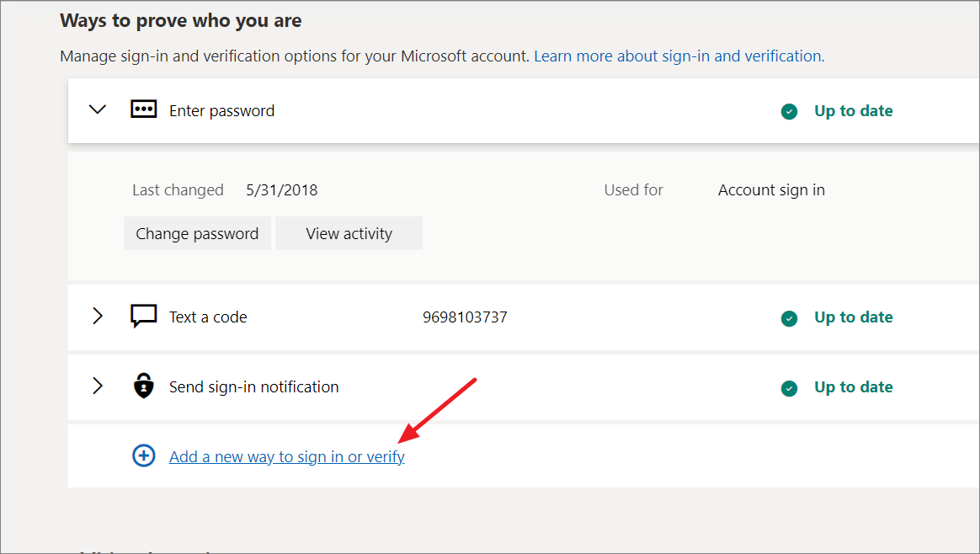Click the password keypad icon

143,109
